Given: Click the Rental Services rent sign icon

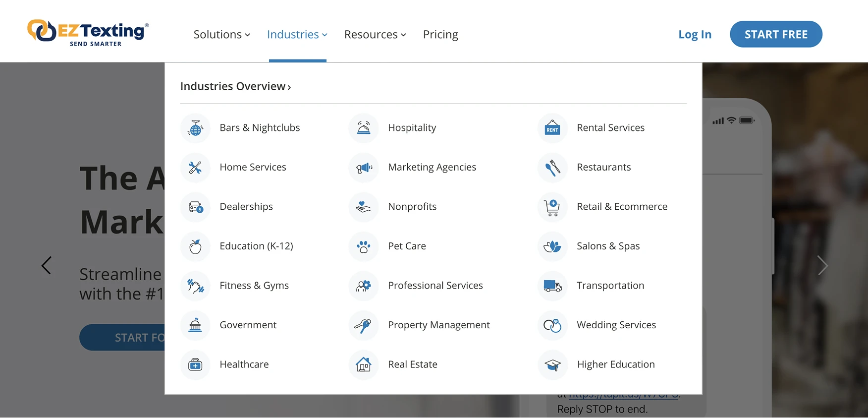Looking at the screenshot, I should click(552, 128).
